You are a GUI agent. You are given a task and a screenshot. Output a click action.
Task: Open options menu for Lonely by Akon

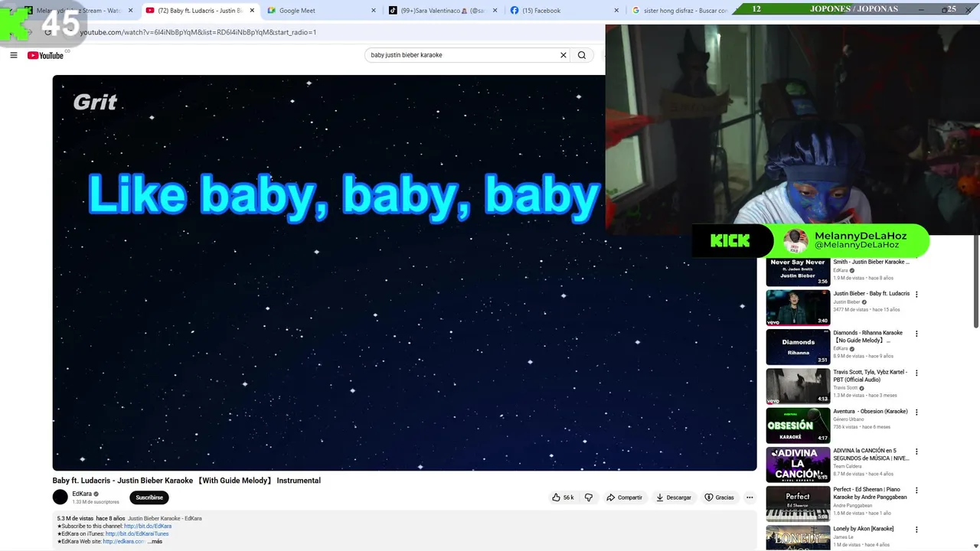(916, 530)
